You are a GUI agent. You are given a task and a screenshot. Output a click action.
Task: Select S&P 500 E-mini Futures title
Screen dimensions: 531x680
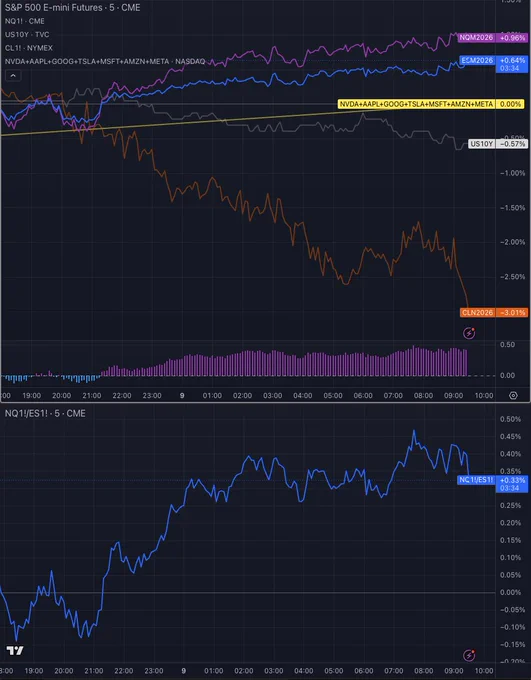(x=72, y=7)
